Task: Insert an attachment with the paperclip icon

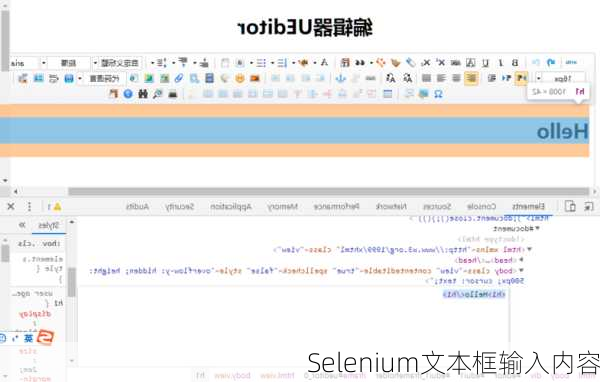Action: click(179, 78)
